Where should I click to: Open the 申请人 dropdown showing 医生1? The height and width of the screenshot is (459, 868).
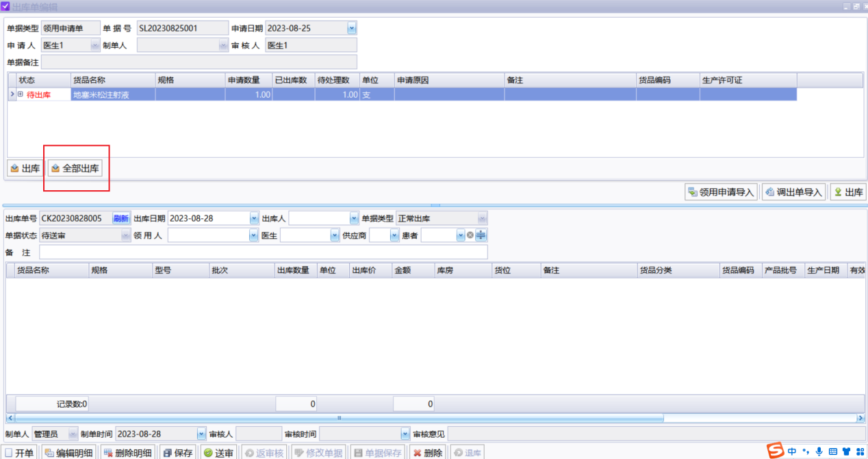click(x=94, y=45)
